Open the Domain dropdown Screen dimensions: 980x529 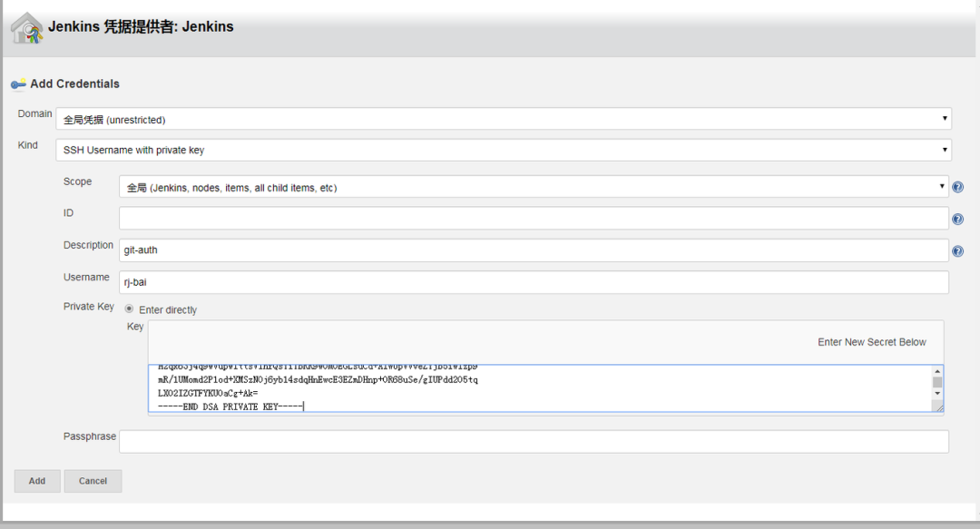point(504,119)
